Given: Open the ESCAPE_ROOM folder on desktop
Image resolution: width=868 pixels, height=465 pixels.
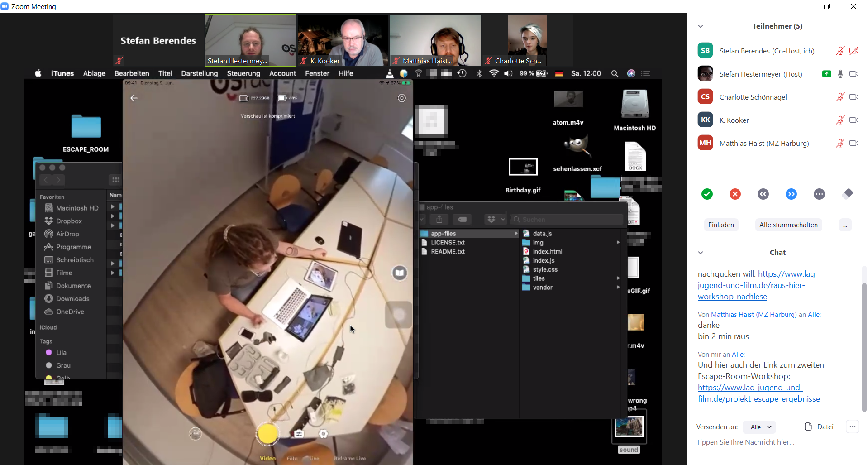Looking at the screenshot, I should tap(86, 133).
